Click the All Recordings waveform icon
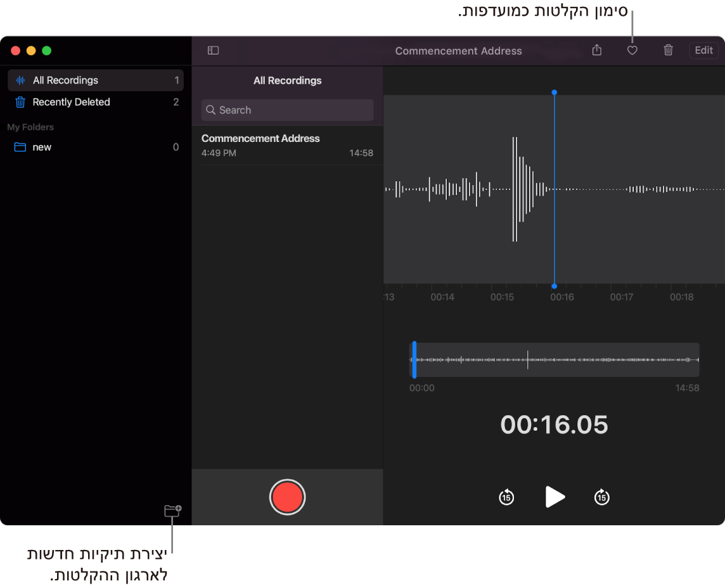 (x=20, y=80)
